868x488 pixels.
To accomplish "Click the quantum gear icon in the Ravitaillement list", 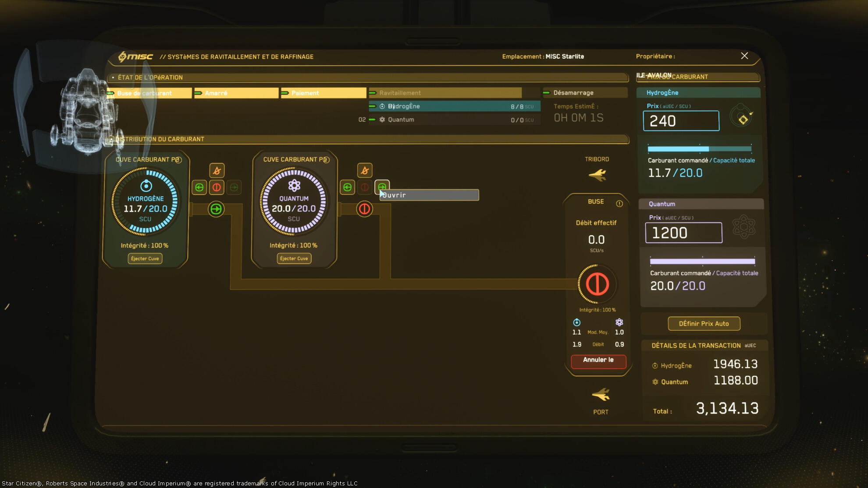I will tap(382, 120).
